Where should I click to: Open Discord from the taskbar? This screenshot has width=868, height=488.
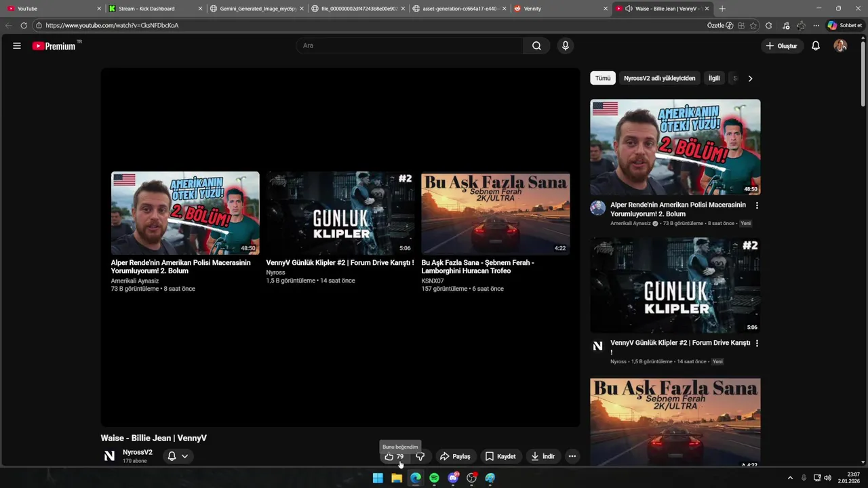(453, 478)
